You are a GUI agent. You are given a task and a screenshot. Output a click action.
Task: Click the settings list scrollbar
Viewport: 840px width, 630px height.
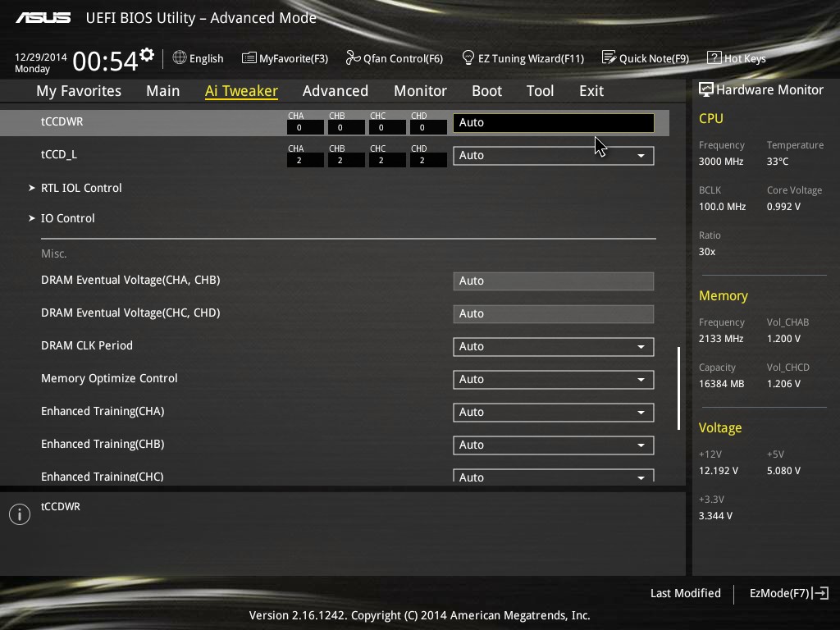click(x=678, y=388)
